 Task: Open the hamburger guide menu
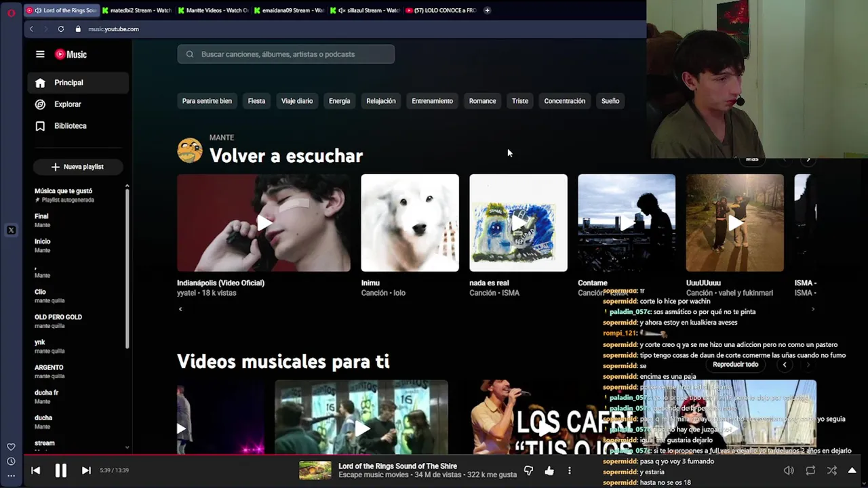tap(40, 54)
